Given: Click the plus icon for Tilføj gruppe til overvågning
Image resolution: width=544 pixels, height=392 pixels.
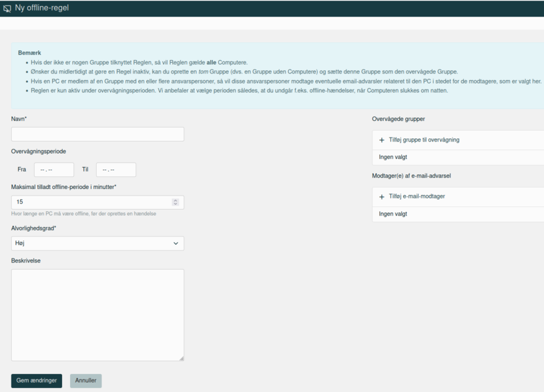Looking at the screenshot, I should (382, 140).
